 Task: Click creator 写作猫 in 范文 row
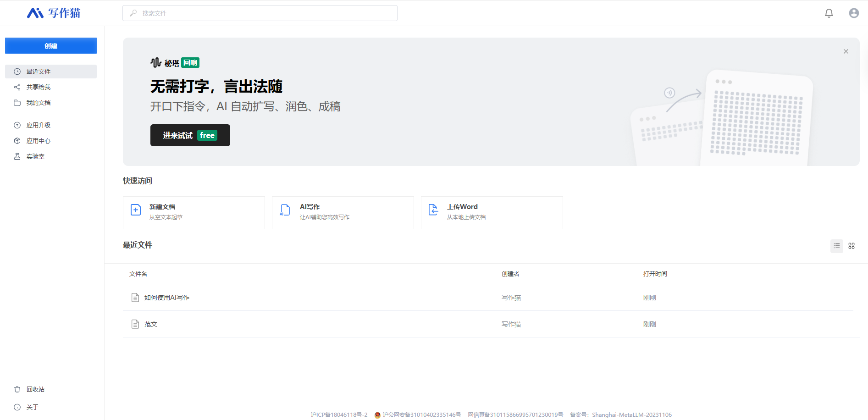[511, 324]
